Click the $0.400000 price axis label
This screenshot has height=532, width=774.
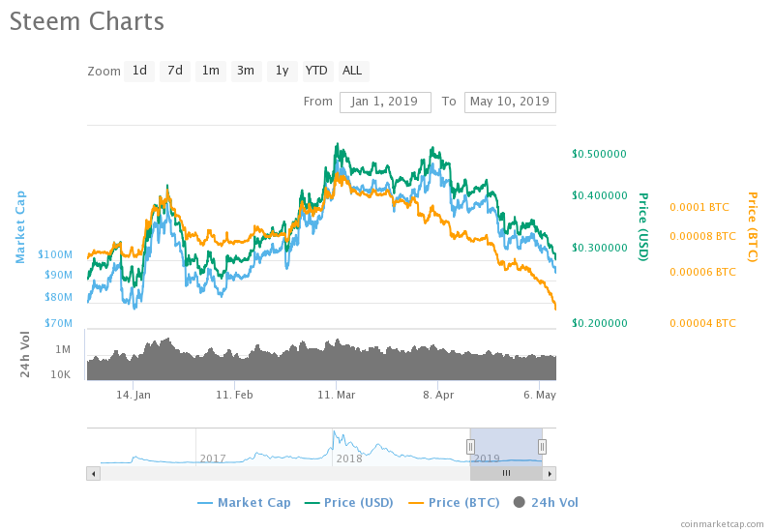599,195
